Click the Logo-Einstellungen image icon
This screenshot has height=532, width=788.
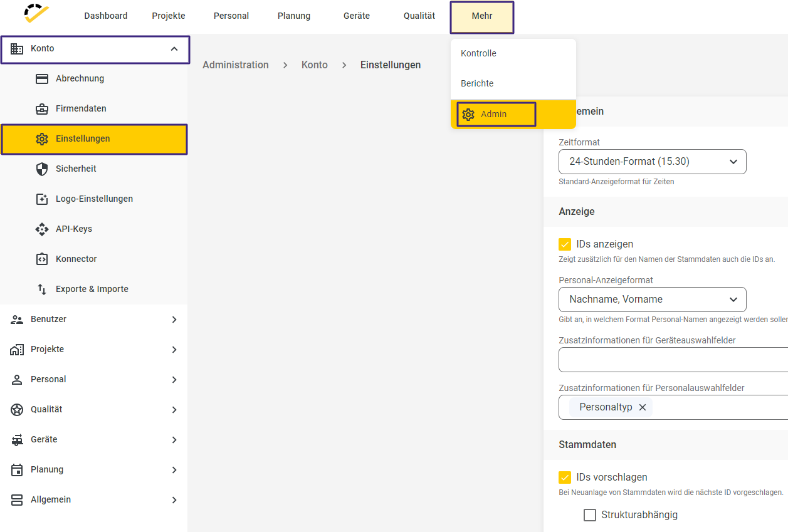(42, 199)
